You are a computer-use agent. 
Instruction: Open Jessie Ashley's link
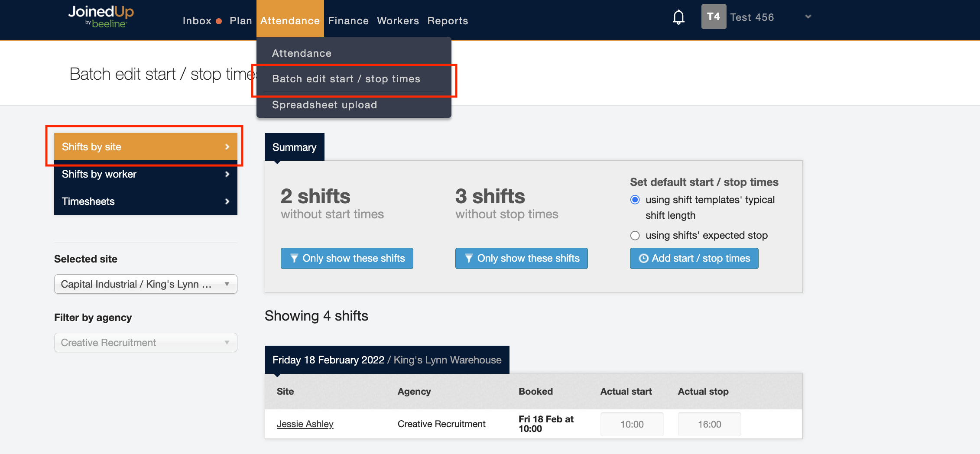click(x=305, y=424)
